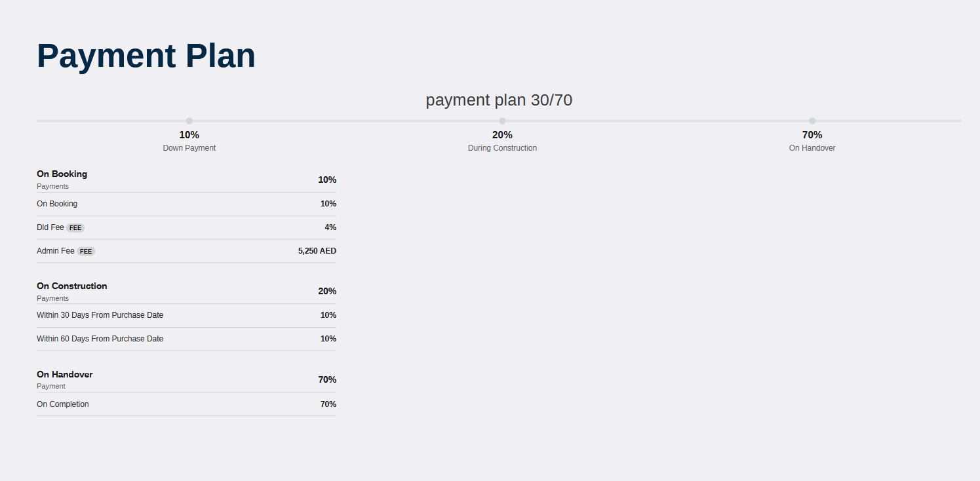Screen dimensions: 980x481
Task: Click the Payment Plan page heading
Action: [146, 56]
